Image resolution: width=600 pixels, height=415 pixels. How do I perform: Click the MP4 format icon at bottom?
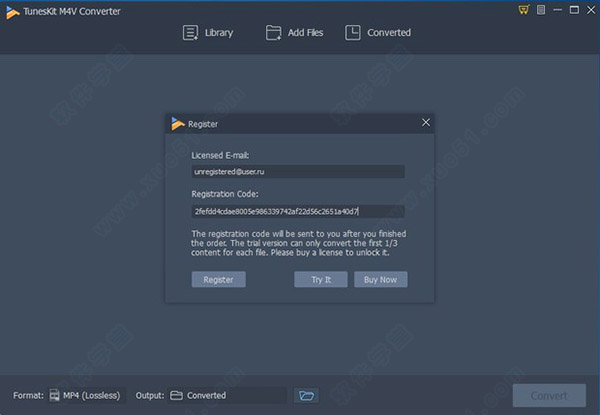point(54,395)
